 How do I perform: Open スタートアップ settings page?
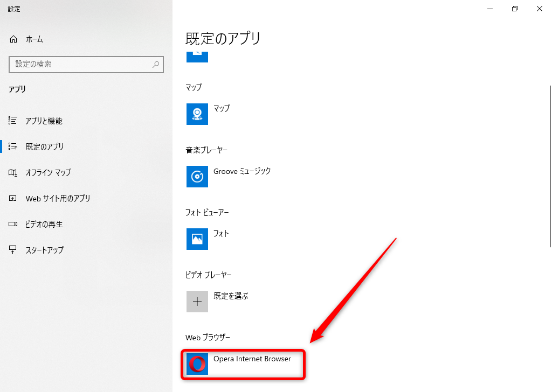tap(44, 250)
